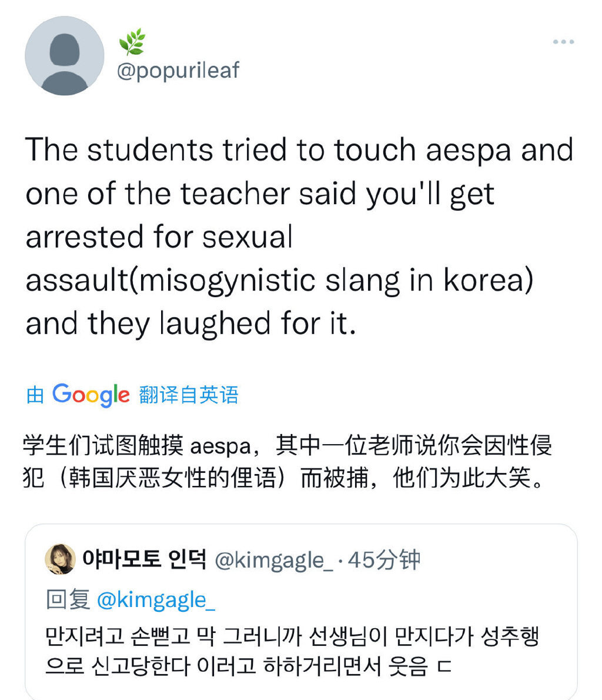The image size is (602, 700).
Task: Click the gray @kimgagle_ handle beside the name
Action: pos(275,560)
